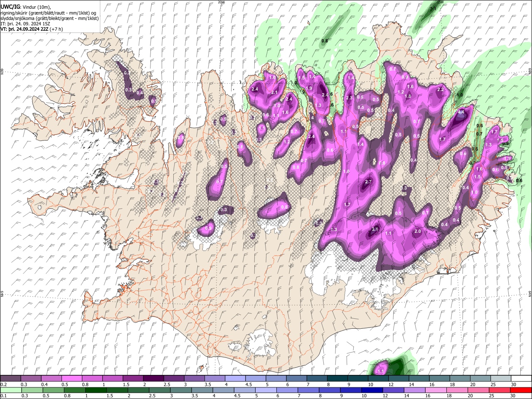Click the valid time 'VT: þri. 24.09.2024 22Z (+7 h)'
Image resolution: width=532 pixels, height=399 pixels.
(32, 30)
